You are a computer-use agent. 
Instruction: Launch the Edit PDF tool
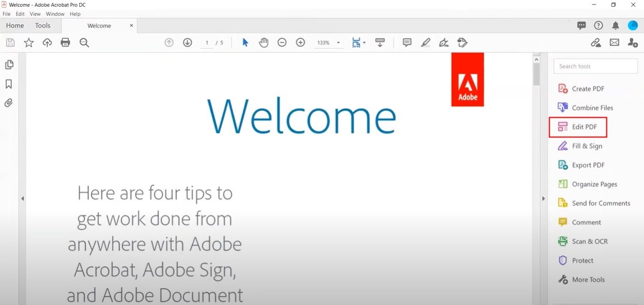pos(578,127)
